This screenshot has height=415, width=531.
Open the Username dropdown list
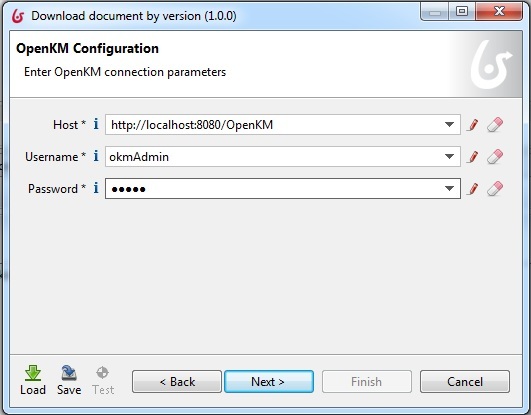point(449,157)
